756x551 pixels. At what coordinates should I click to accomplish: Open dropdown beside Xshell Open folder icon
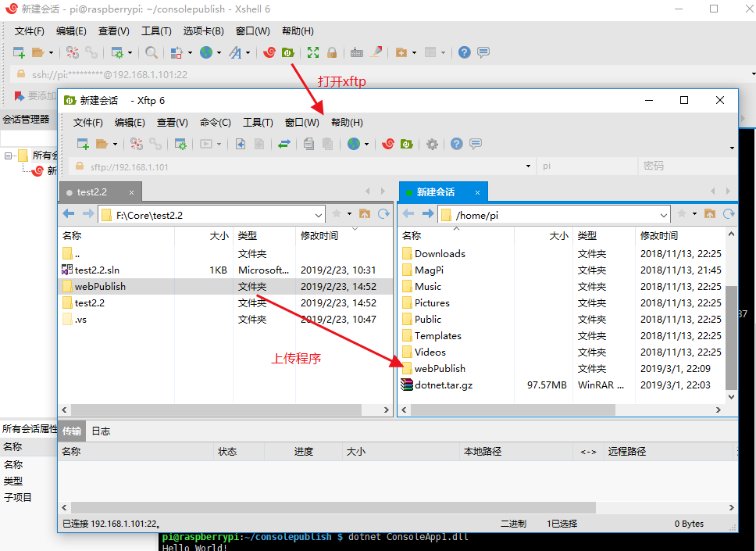[51, 52]
